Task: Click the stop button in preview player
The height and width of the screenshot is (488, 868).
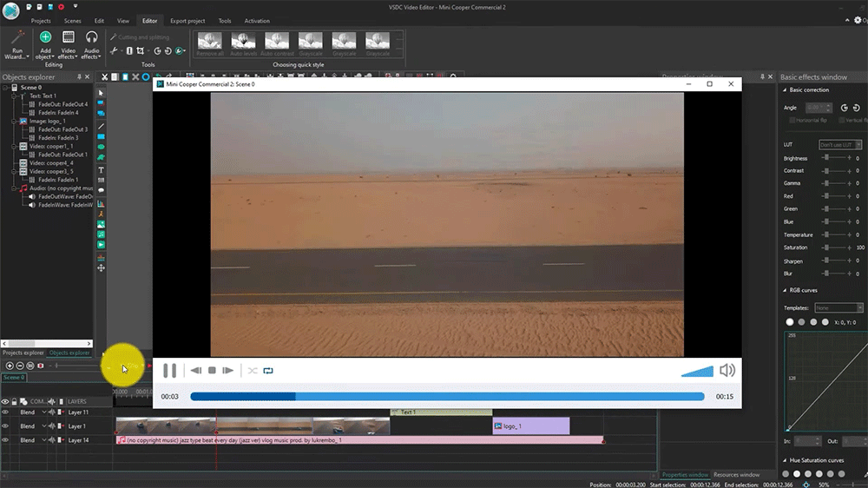Action: (212, 371)
